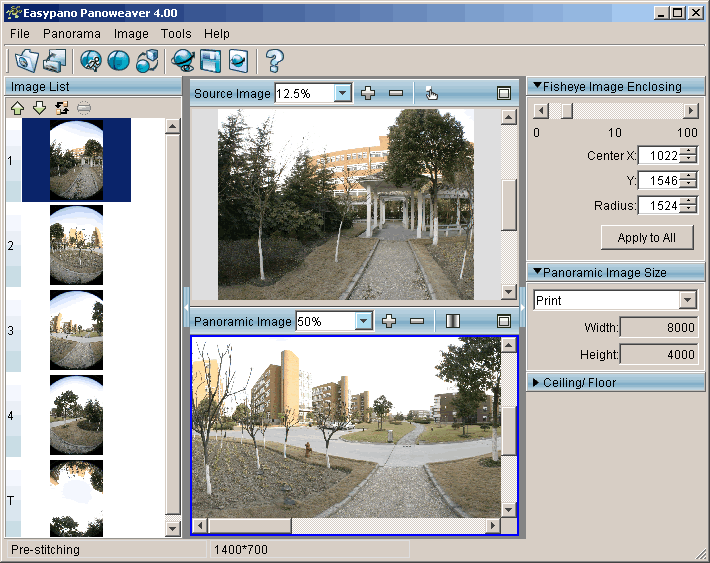
Task: Zoom in on the Source Image with plus
Action: (368, 93)
